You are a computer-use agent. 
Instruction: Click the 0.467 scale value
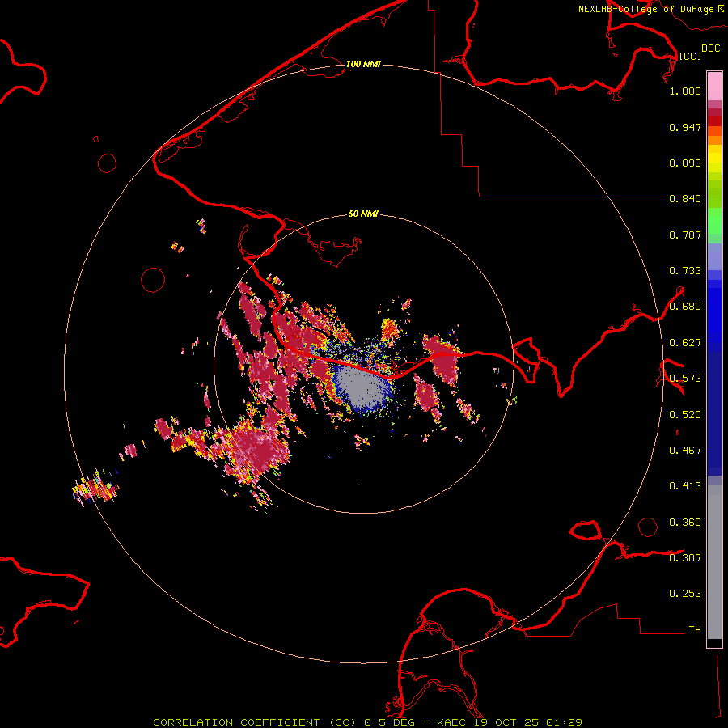(x=685, y=451)
